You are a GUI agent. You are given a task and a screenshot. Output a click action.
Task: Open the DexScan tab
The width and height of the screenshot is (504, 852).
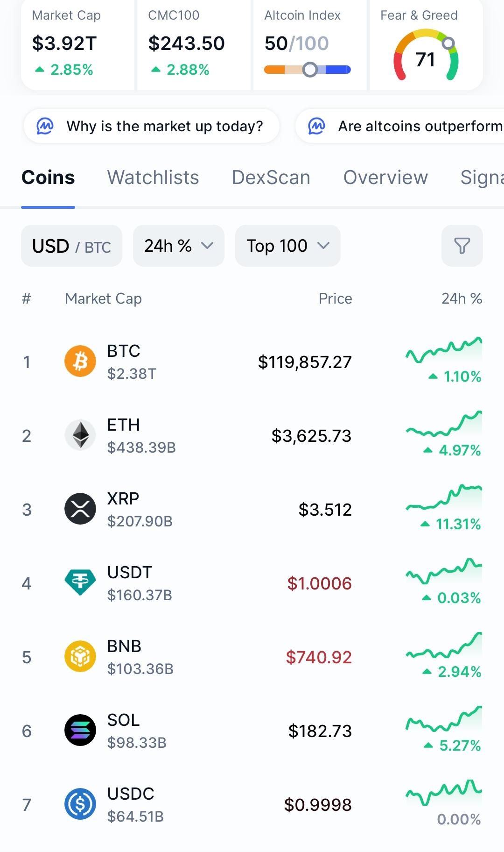pyautogui.click(x=271, y=177)
